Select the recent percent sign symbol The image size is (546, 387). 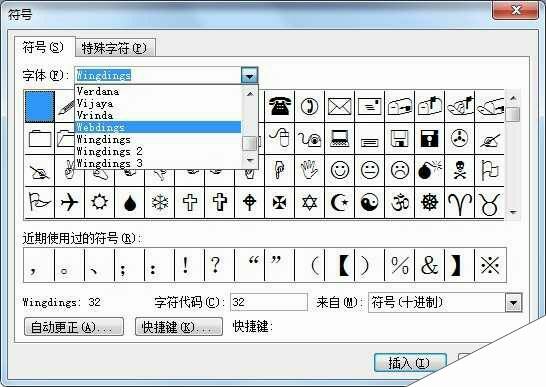click(399, 265)
